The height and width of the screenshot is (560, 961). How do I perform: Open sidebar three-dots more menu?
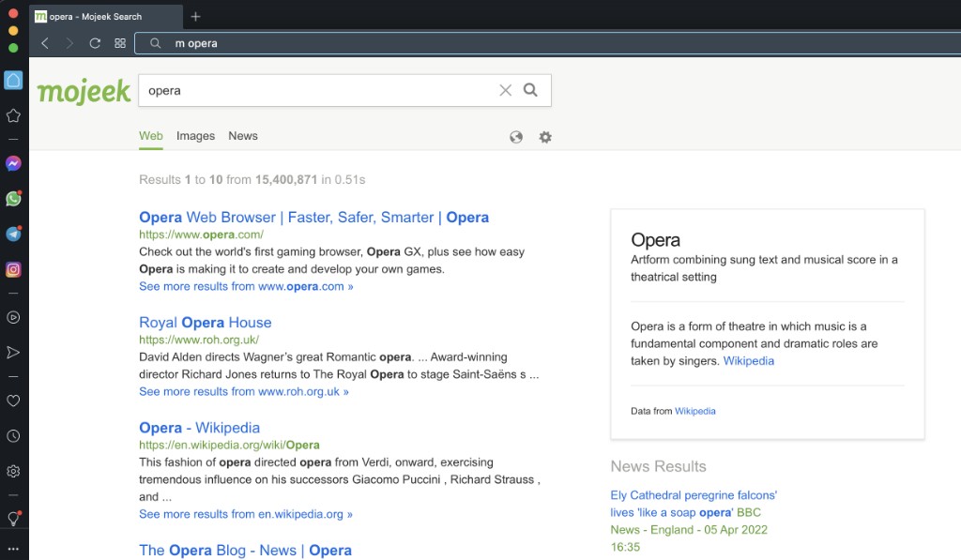pyautogui.click(x=13, y=549)
